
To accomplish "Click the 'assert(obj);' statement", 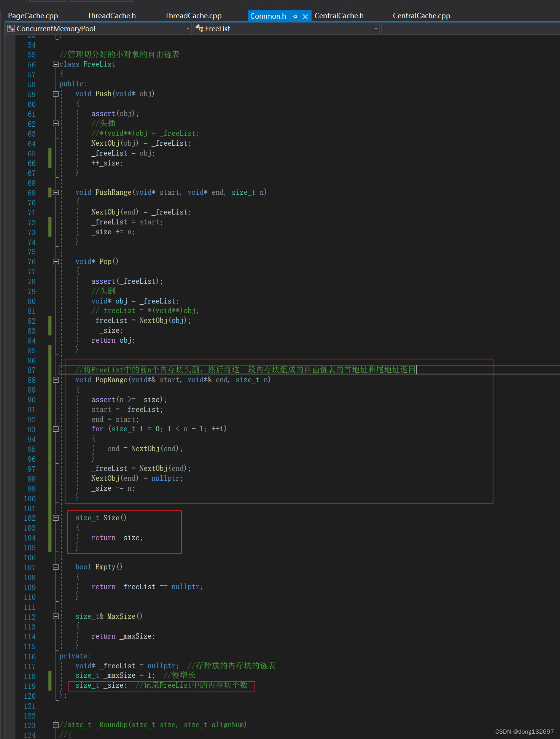I will pos(115,114).
